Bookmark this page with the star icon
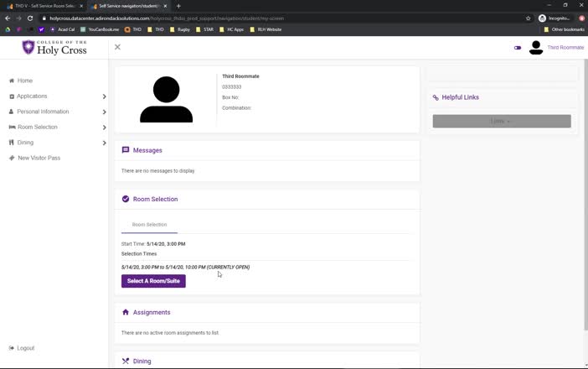The height and width of the screenshot is (369, 588). click(x=529, y=18)
